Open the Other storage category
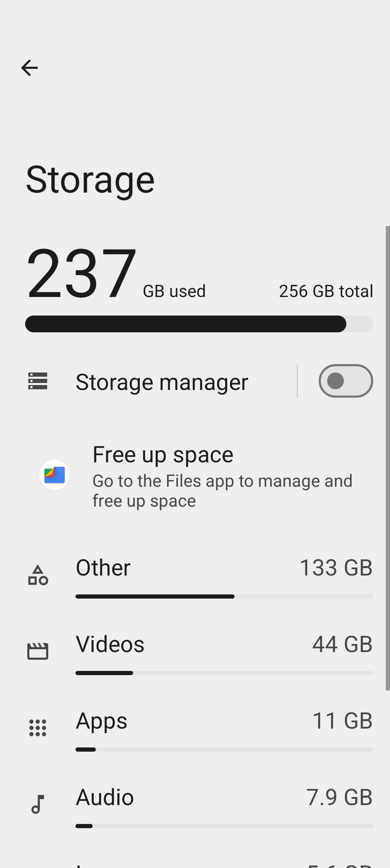 [103, 567]
